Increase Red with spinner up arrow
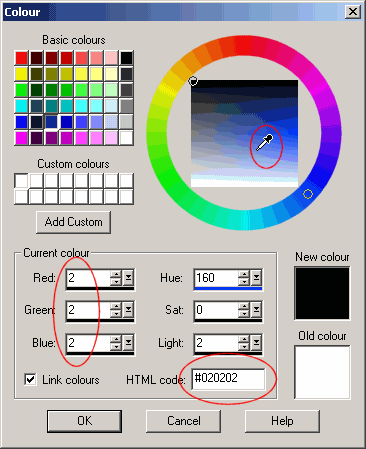Image resolution: width=366 pixels, height=449 pixels. point(116,274)
